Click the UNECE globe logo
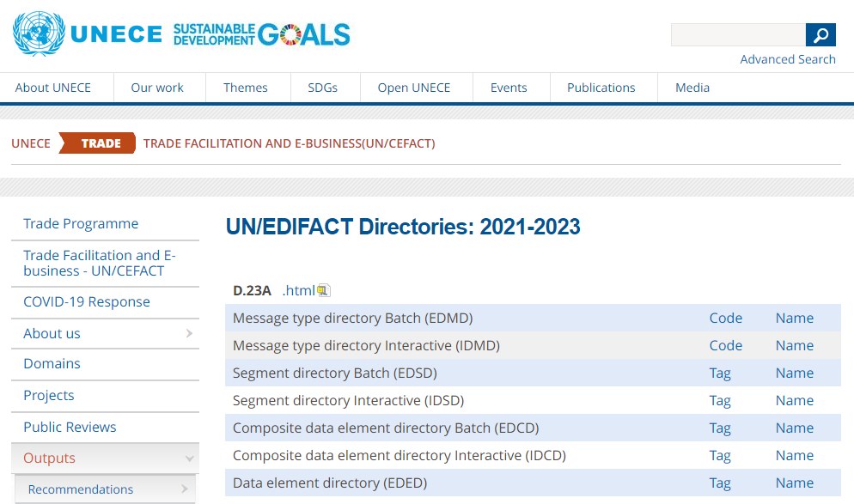The height and width of the screenshot is (504, 854). pyautogui.click(x=39, y=33)
